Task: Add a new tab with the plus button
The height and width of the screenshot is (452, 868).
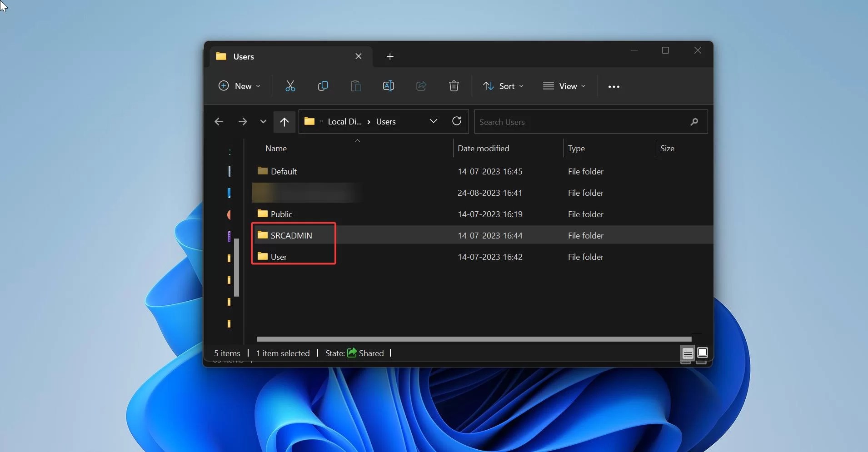Action: click(390, 56)
